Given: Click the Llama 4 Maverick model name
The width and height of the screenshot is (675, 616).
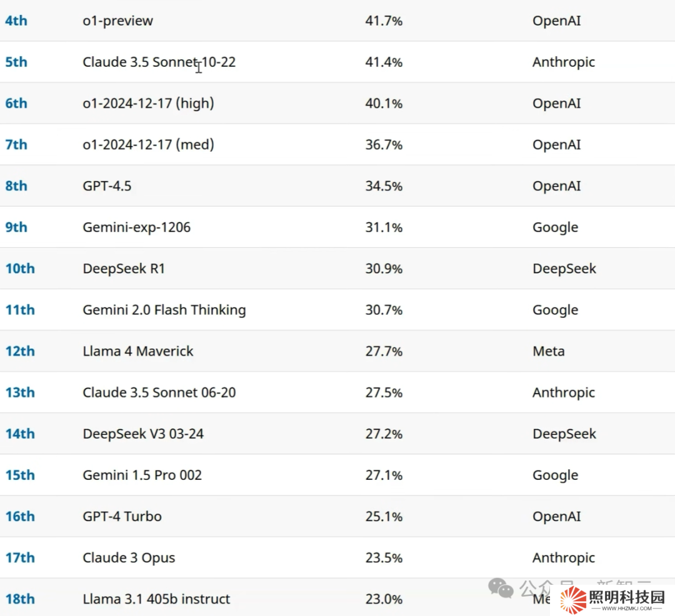Looking at the screenshot, I should click(137, 351).
